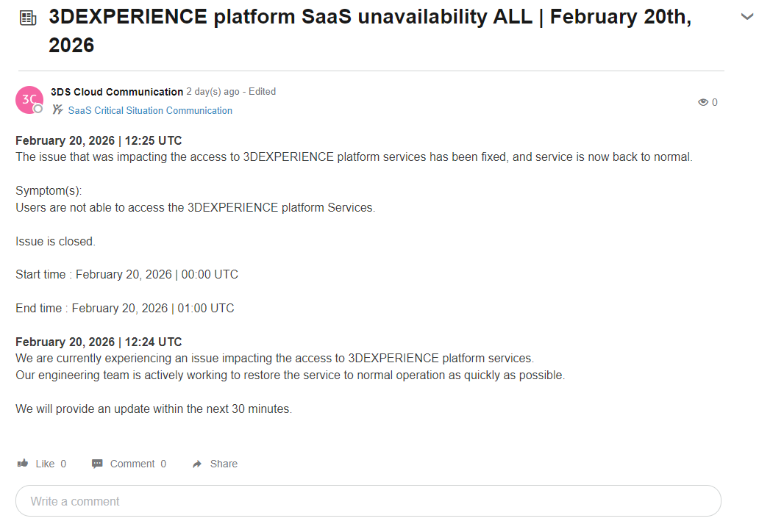Image resolution: width=759 pixels, height=532 pixels.
Task: Click the like counter showing 0
Action: click(x=63, y=463)
